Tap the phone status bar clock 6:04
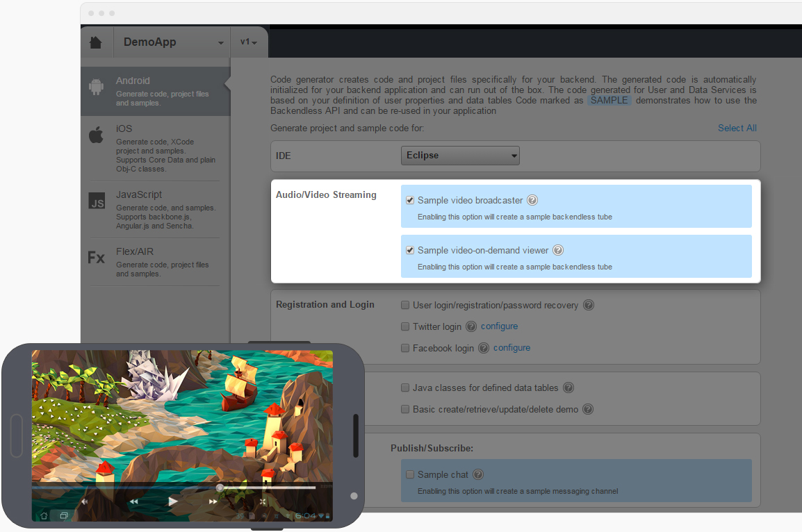Image resolution: width=802 pixels, height=532 pixels. click(305, 515)
